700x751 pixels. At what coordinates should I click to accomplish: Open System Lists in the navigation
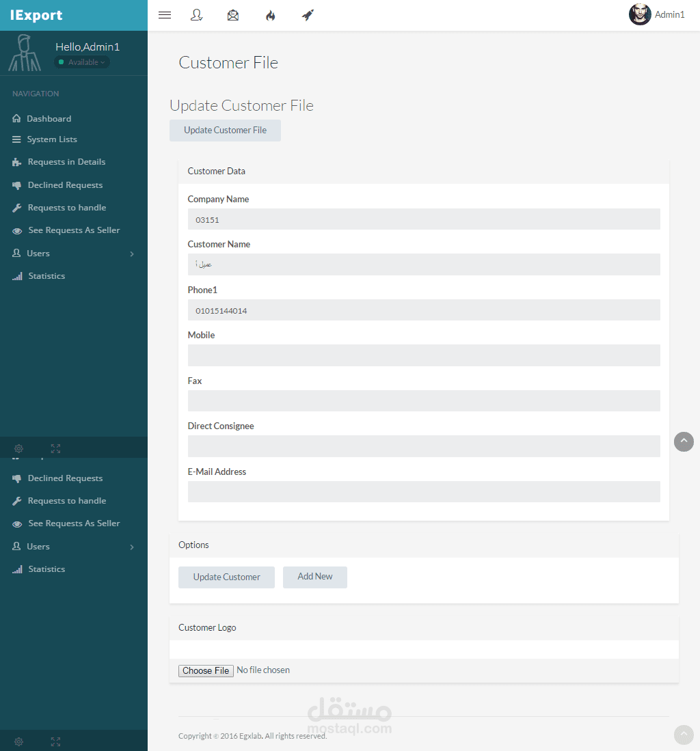click(52, 139)
